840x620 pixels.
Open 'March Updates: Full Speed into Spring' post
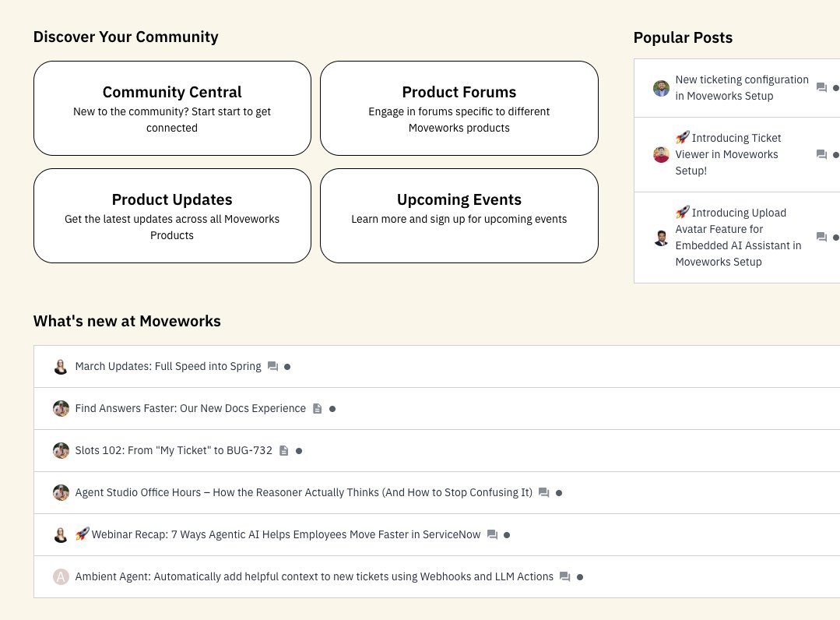[168, 366]
